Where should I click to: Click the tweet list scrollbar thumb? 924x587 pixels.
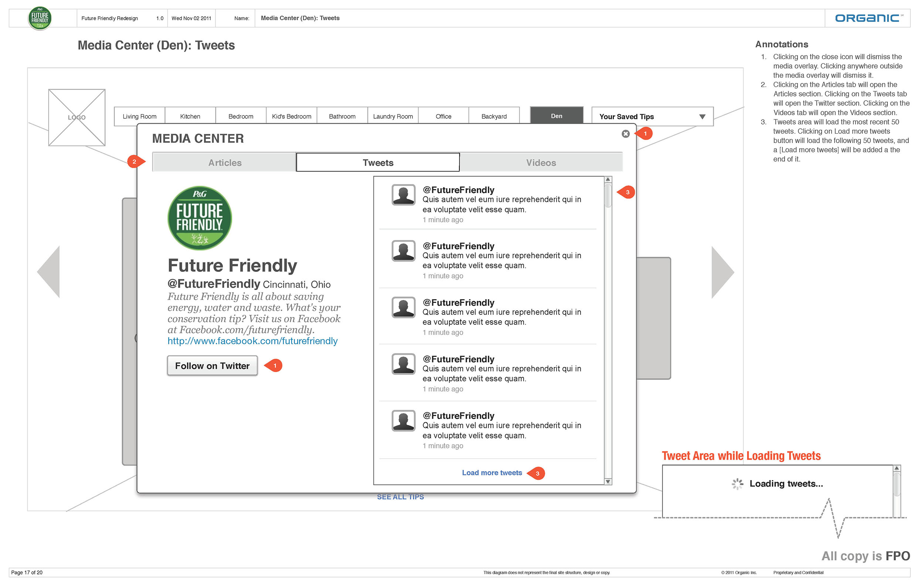click(608, 195)
